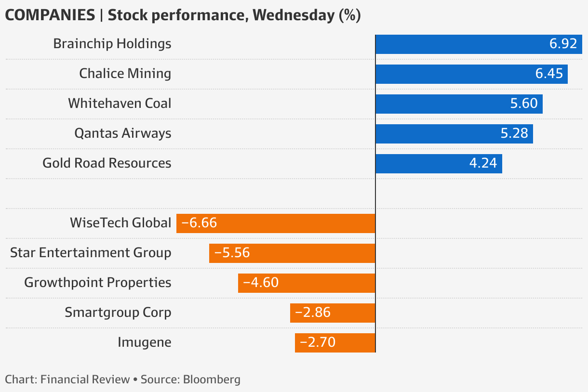Click the Qantas Airways label
Image resolution: width=588 pixels, height=392 pixels.
click(123, 133)
